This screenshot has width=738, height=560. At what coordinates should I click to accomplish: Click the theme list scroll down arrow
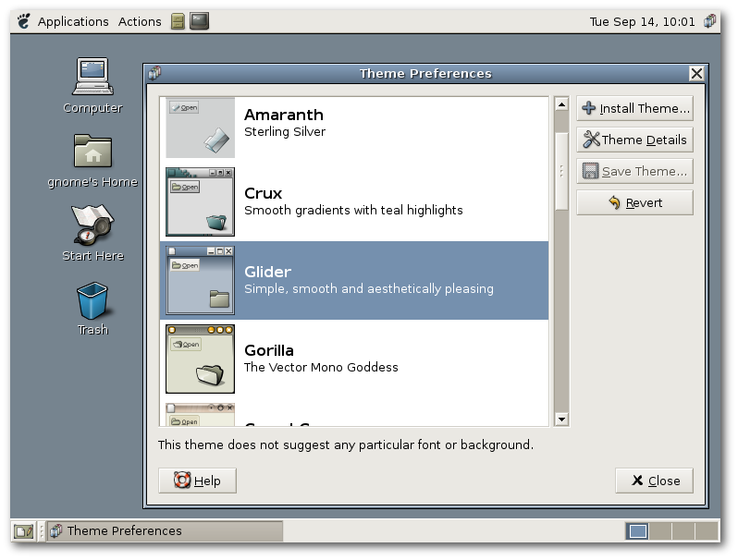561,419
